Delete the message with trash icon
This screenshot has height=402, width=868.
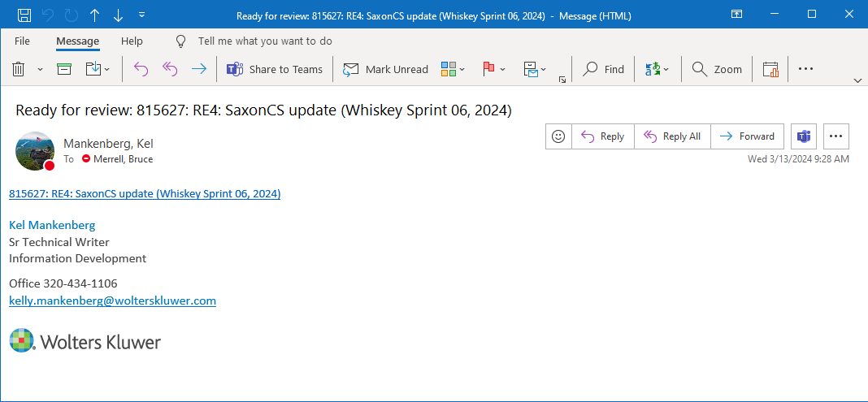coord(18,69)
